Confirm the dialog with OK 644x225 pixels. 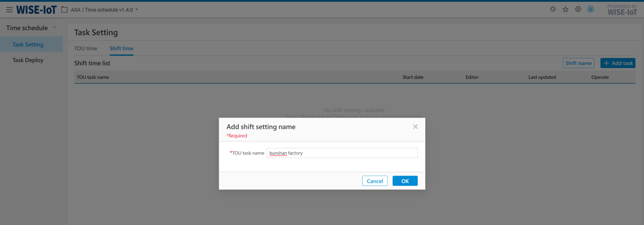click(x=405, y=181)
